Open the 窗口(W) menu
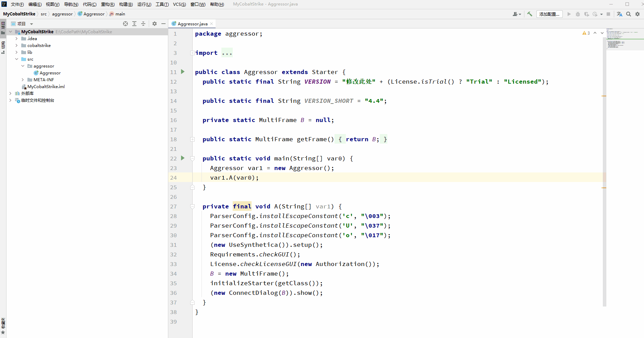This screenshot has width=644, height=338. [x=198, y=4]
